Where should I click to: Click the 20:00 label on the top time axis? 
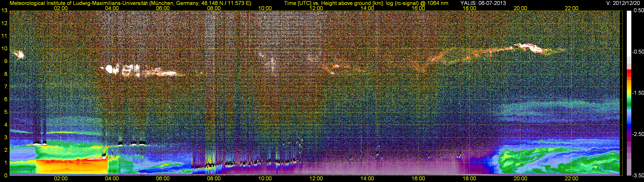point(521,8)
